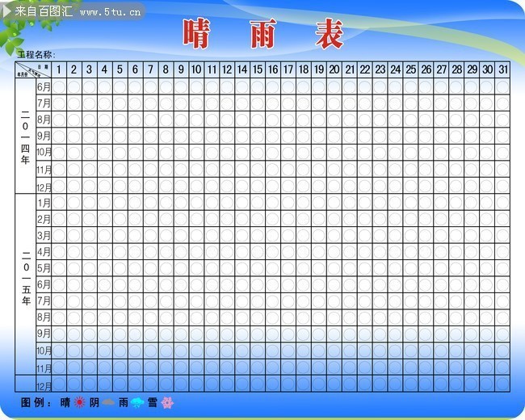Select the 晴 legend label

click(x=65, y=402)
